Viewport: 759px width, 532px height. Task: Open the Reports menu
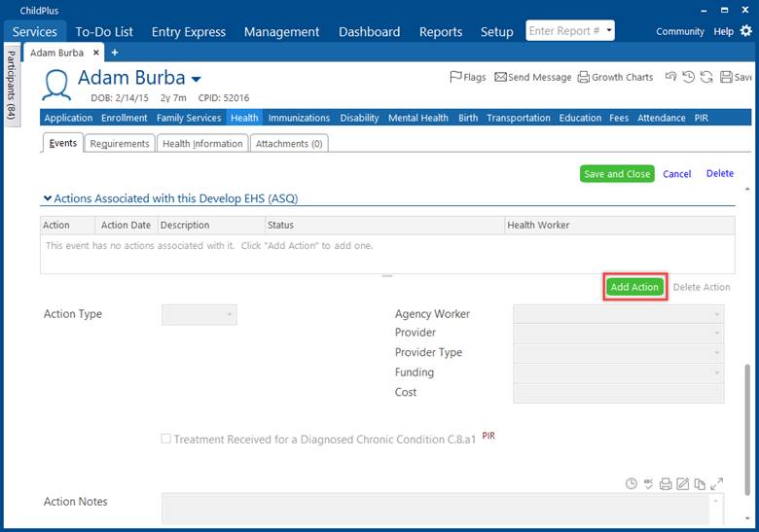(x=440, y=31)
